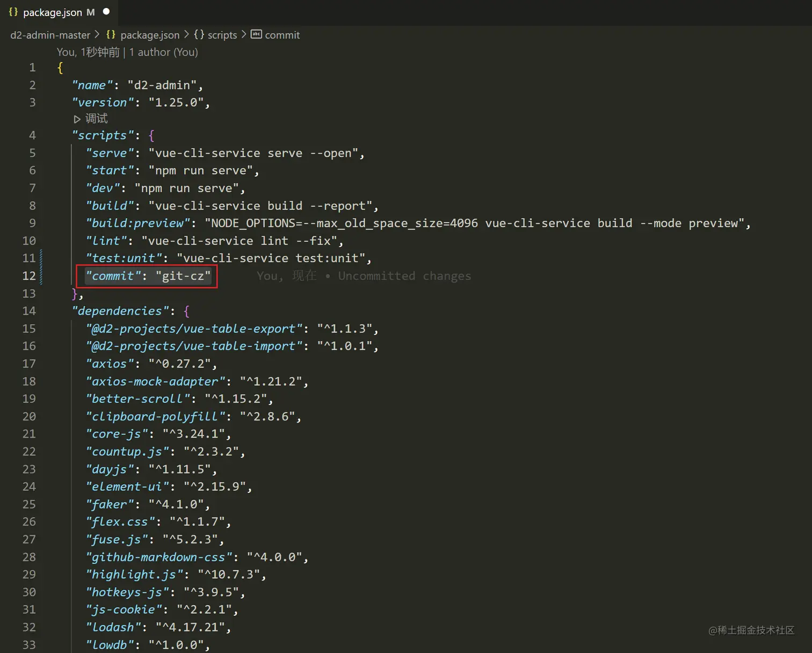812x653 pixels.
Task: Click the 'Uncommitted changes' inline blame text
Action: coord(404,276)
